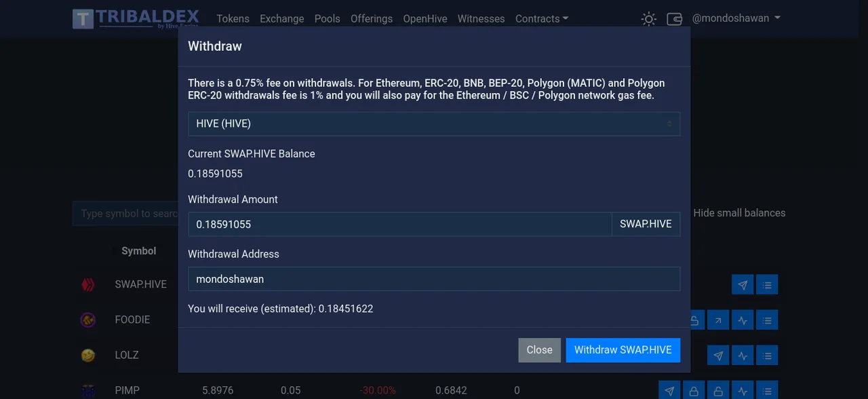Click the FOODIE token logo
Image resolution: width=868 pixels, height=399 pixels.
[x=87, y=320]
